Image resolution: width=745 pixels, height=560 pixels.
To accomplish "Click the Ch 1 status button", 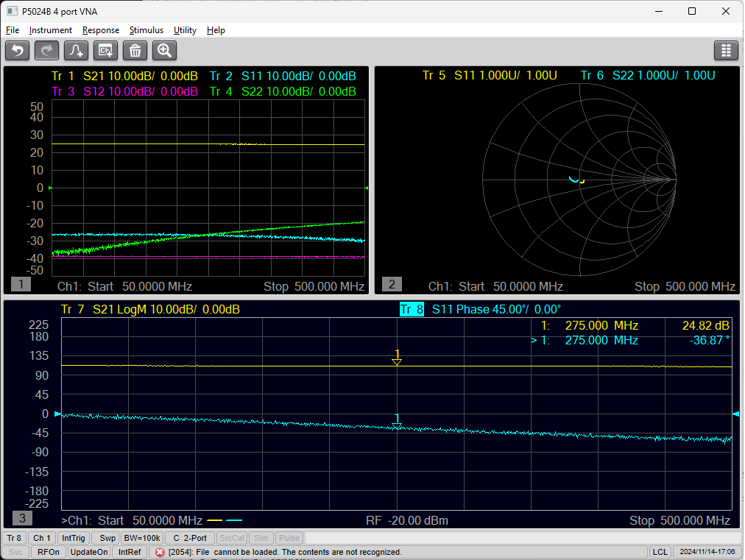I will click(x=42, y=538).
